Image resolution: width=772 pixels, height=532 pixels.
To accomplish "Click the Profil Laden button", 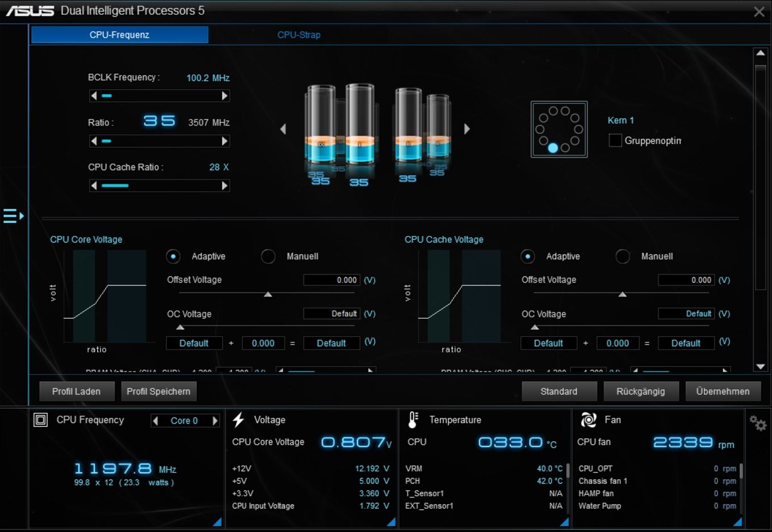I will pos(77,391).
